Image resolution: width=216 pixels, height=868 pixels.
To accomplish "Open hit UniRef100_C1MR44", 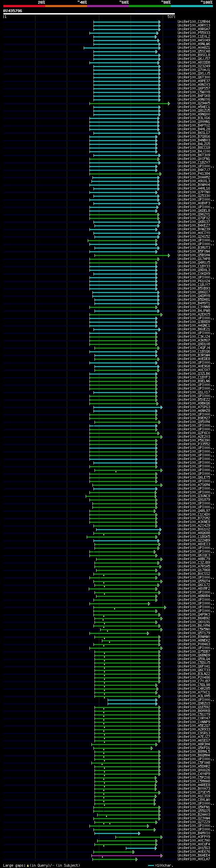I will tap(194, 22).
